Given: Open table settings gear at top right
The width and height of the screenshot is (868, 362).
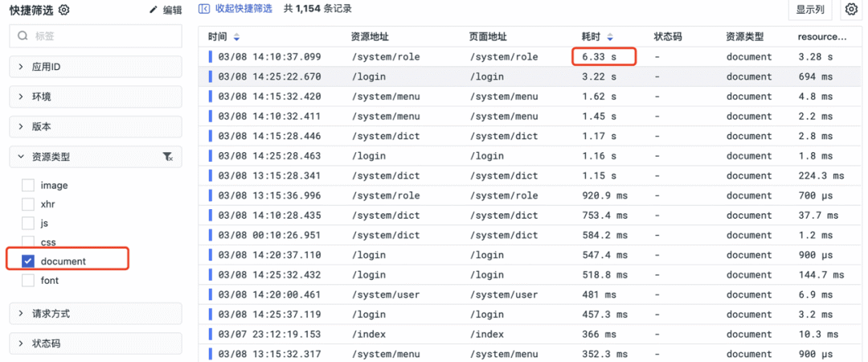Looking at the screenshot, I should [x=851, y=10].
